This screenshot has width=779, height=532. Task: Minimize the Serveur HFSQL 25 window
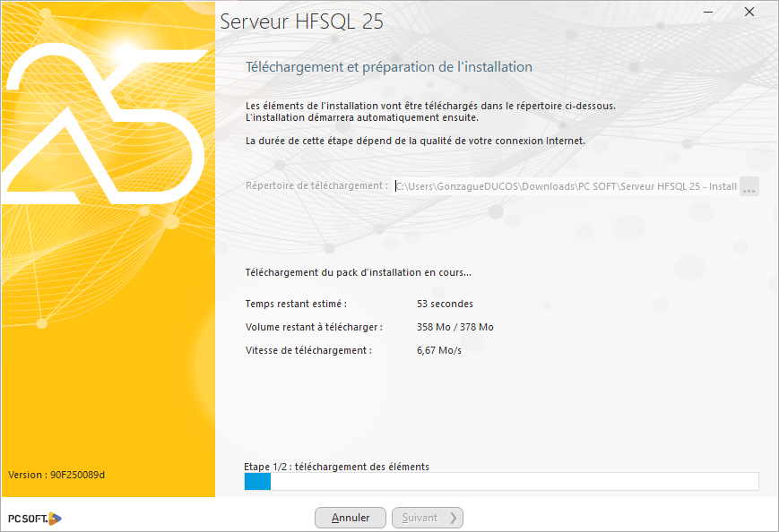(x=707, y=13)
